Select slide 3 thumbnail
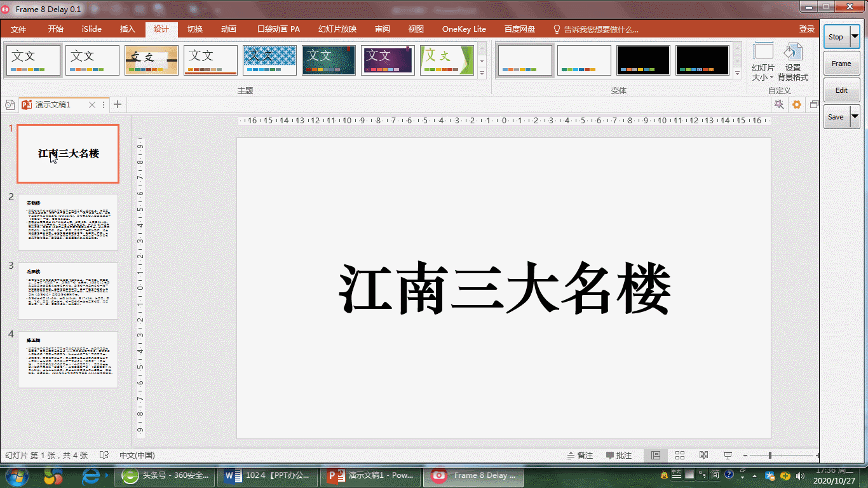The width and height of the screenshot is (868, 488). pos(68,291)
